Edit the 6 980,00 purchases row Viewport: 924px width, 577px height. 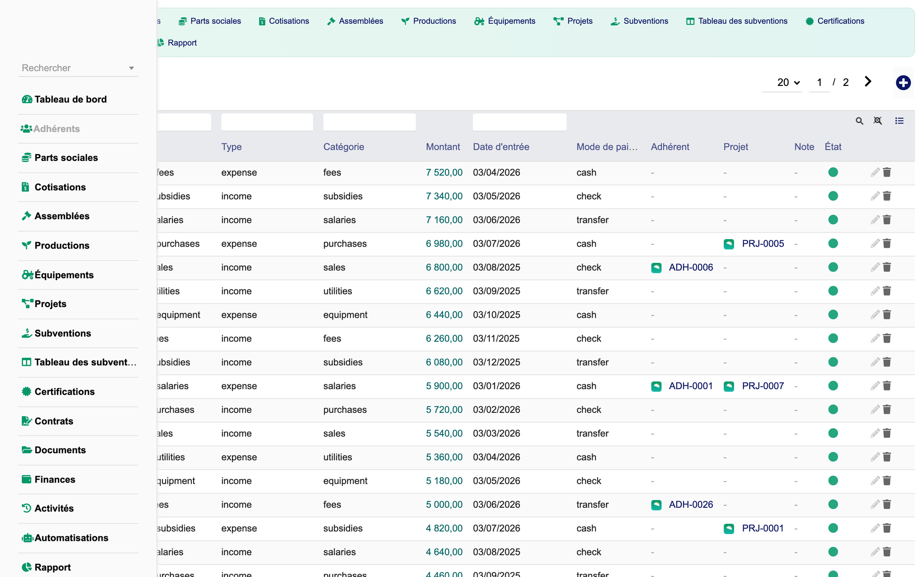point(875,243)
